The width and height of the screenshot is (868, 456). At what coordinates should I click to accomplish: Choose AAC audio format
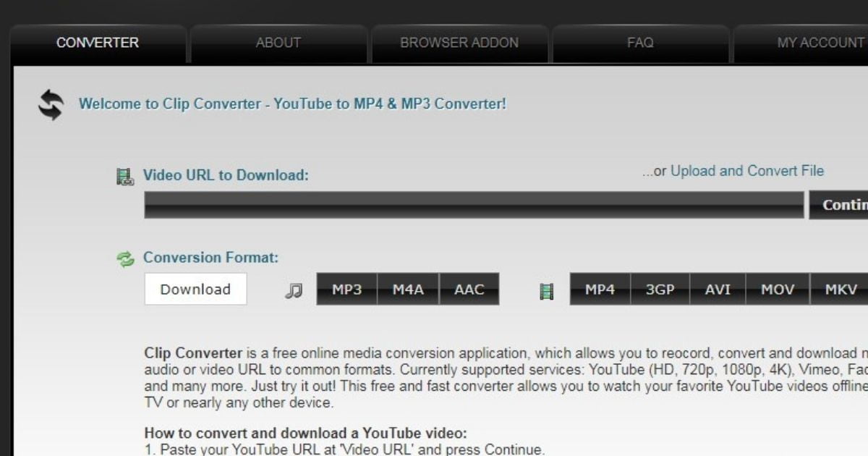tap(469, 290)
